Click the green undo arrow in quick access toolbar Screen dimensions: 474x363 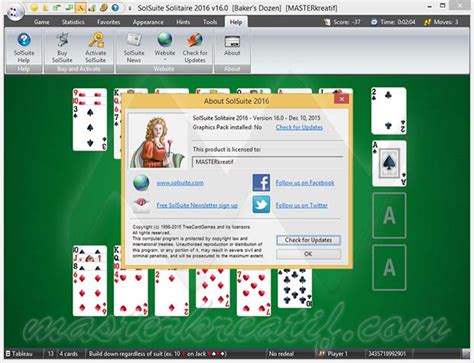57,7
